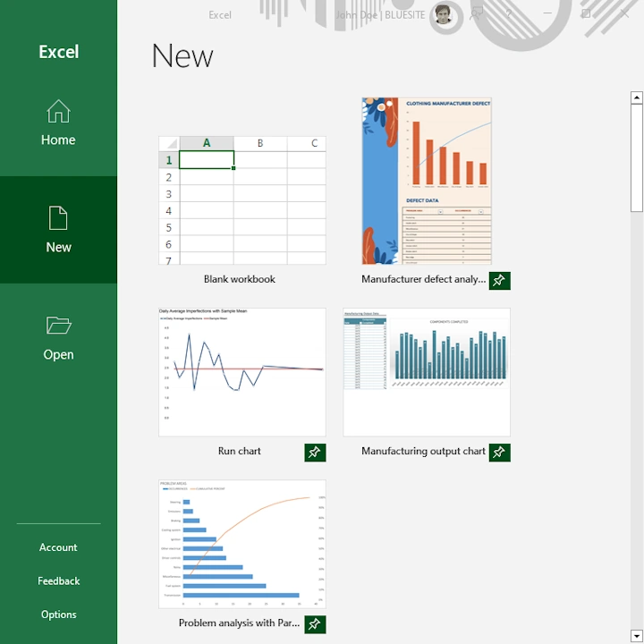Screen dimensions: 644x644
Task: Click the vertical scrollbar thumb
Action: click(637, 157)
